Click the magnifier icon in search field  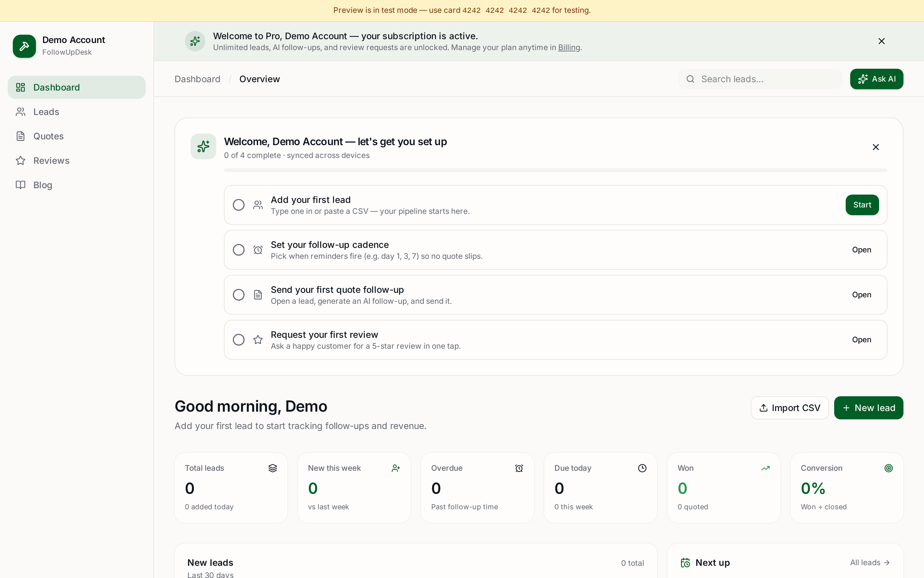[x=690, y=79]
